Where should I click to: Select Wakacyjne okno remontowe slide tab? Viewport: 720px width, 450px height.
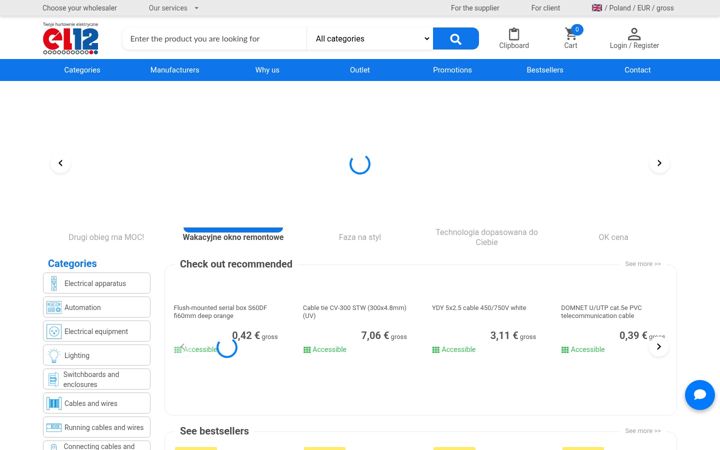point(233,237)
